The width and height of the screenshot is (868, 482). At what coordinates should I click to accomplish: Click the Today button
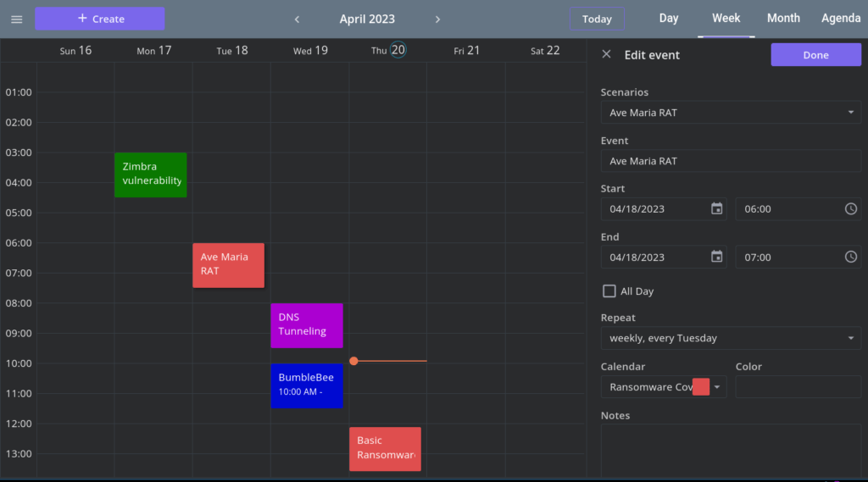click(597, 19)
